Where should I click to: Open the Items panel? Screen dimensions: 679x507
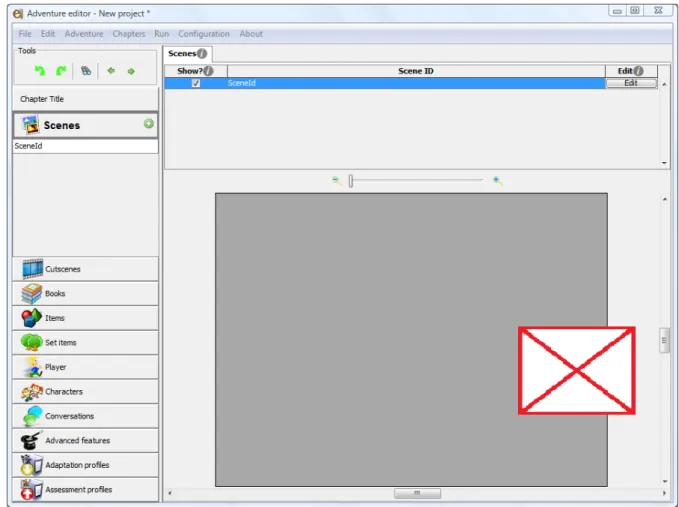click(x=86, y=318)
